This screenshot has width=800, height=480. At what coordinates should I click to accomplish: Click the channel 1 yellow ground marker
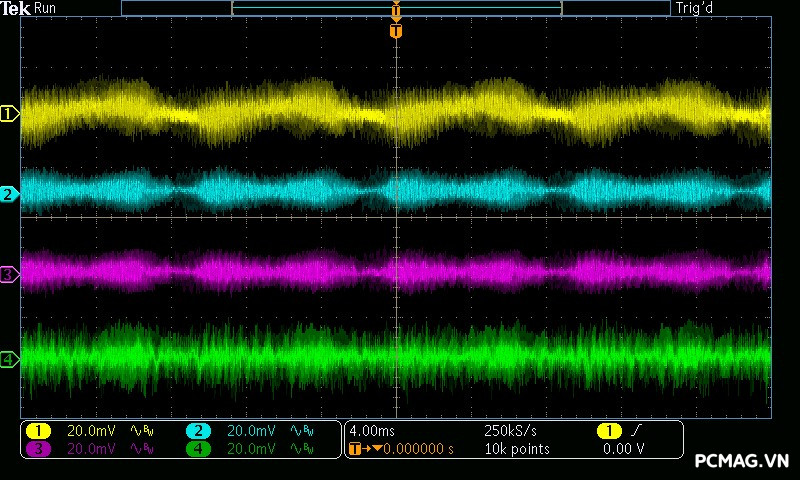(9, 115)
